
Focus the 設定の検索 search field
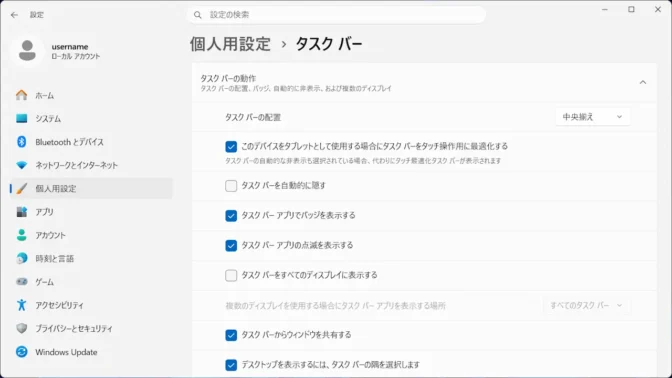[x=336, y=15]
